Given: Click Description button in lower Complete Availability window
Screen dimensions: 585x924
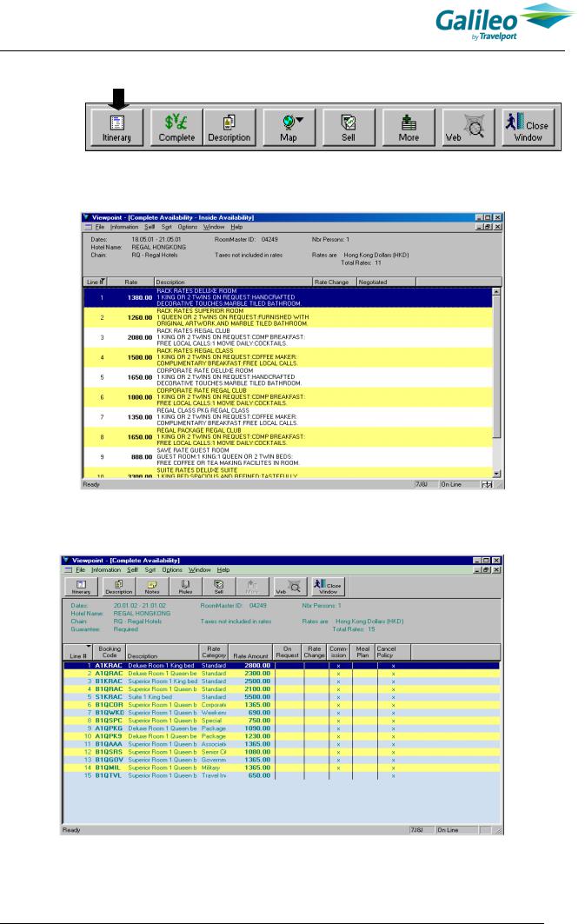Looking at the screenshot, I should pos(118,587).
